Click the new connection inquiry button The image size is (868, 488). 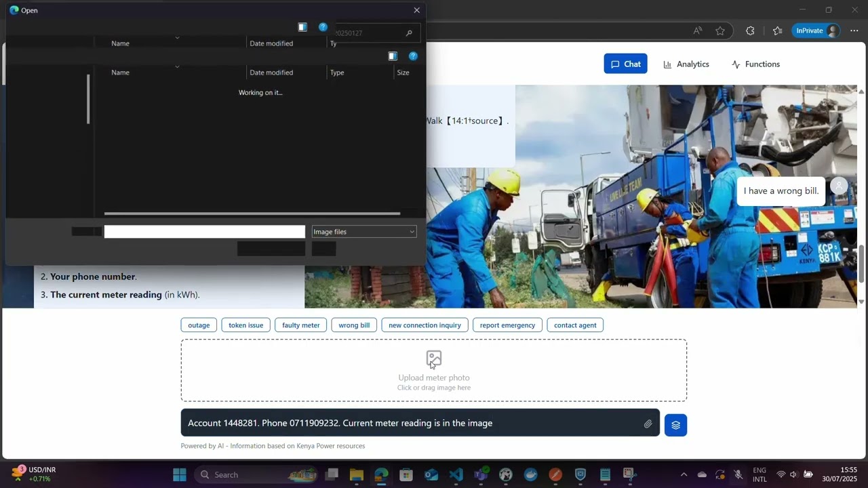tap(425, 325)
